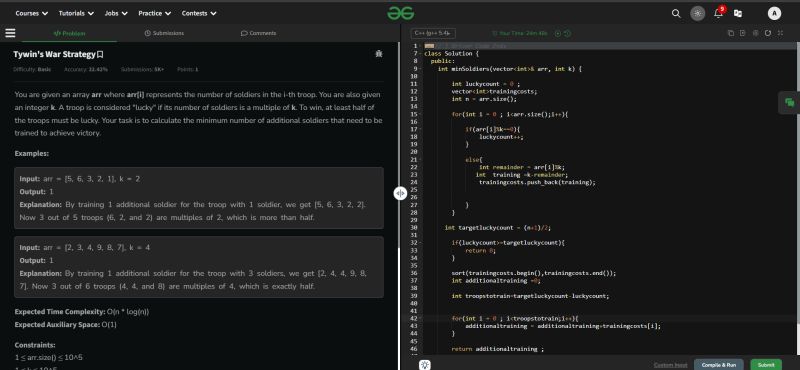Click 'Expected Time Complexity' line
Screen dimensions: 800x370
(82, 312)
